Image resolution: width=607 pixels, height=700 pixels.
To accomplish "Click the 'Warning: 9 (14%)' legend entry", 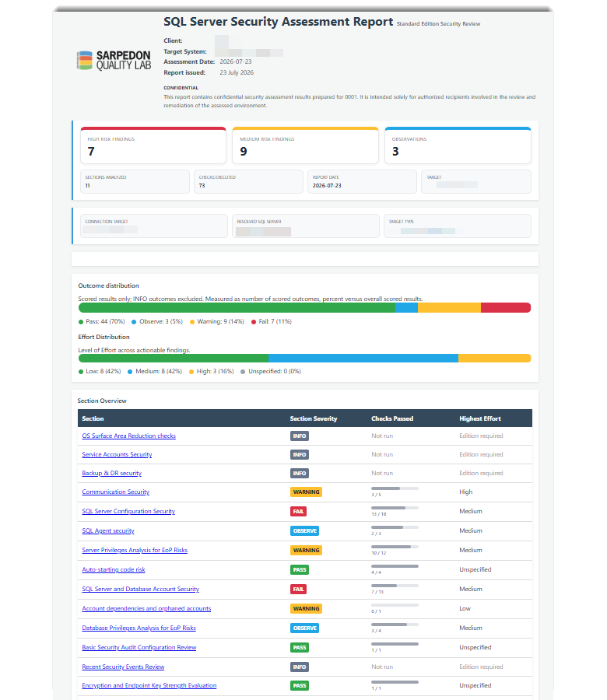I will [x=217, y=321].
